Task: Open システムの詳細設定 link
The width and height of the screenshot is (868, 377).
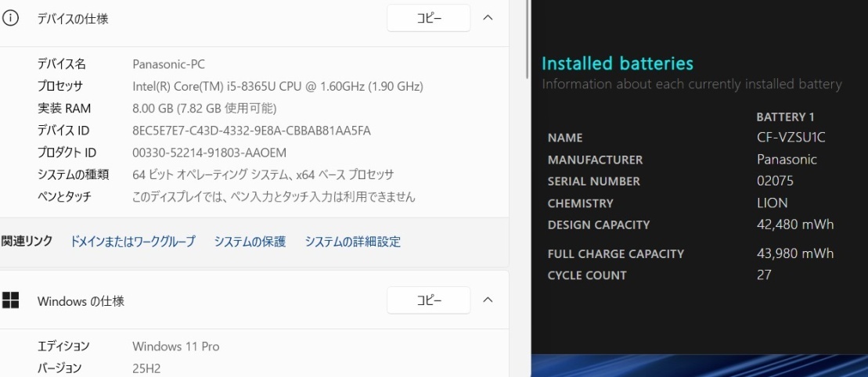Action: click(x=353, y=242)
